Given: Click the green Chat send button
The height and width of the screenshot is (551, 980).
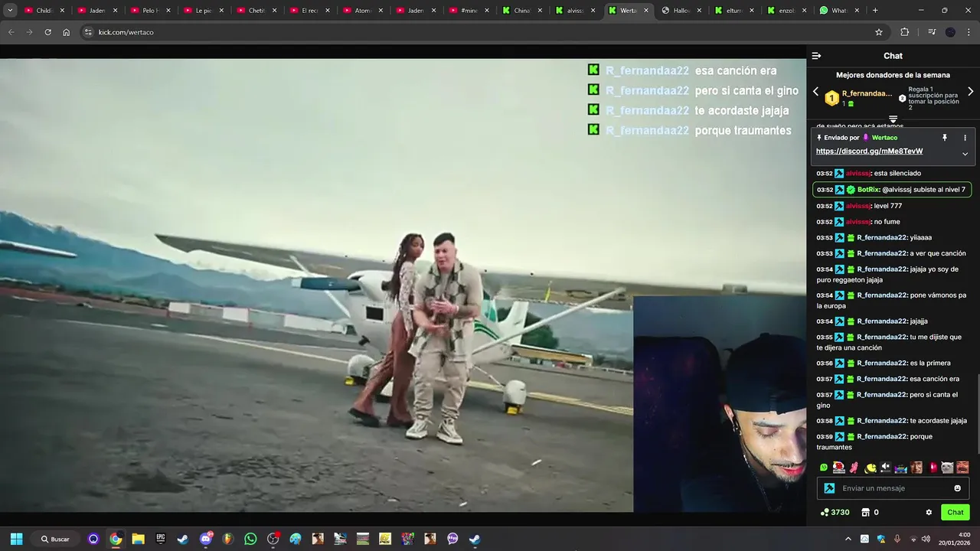Looking at the screenshot, I should pos(955,513).
